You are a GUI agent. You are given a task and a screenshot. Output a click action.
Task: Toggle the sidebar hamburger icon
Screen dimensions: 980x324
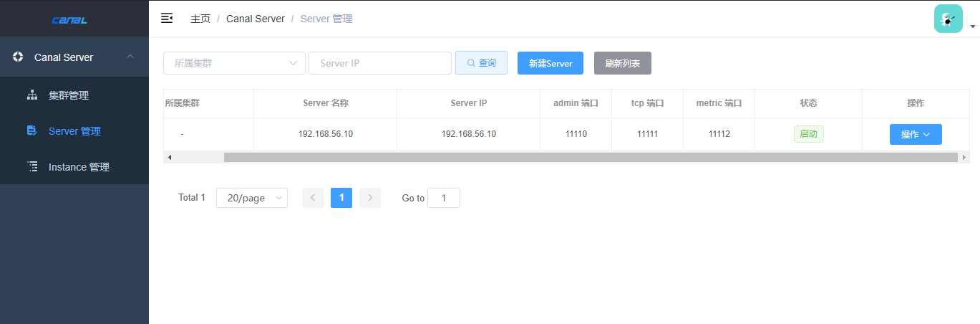[167, 18]
